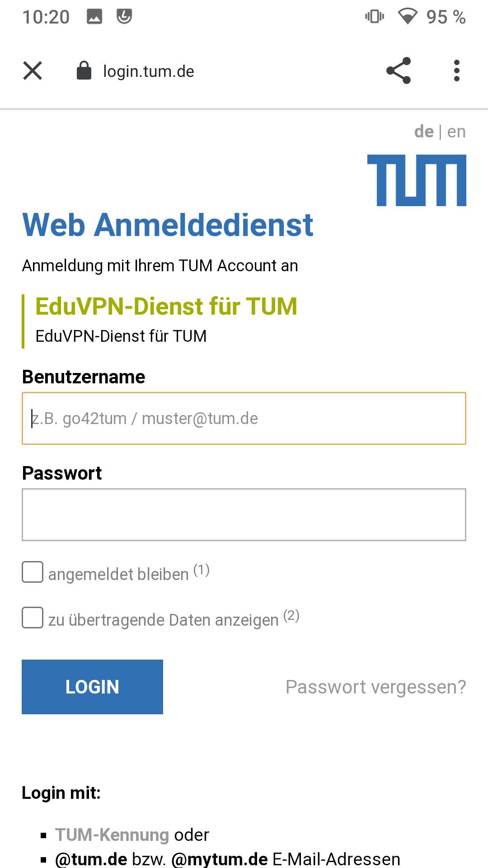Open the 'Passwort vergessen?' link

pos(375,687)
